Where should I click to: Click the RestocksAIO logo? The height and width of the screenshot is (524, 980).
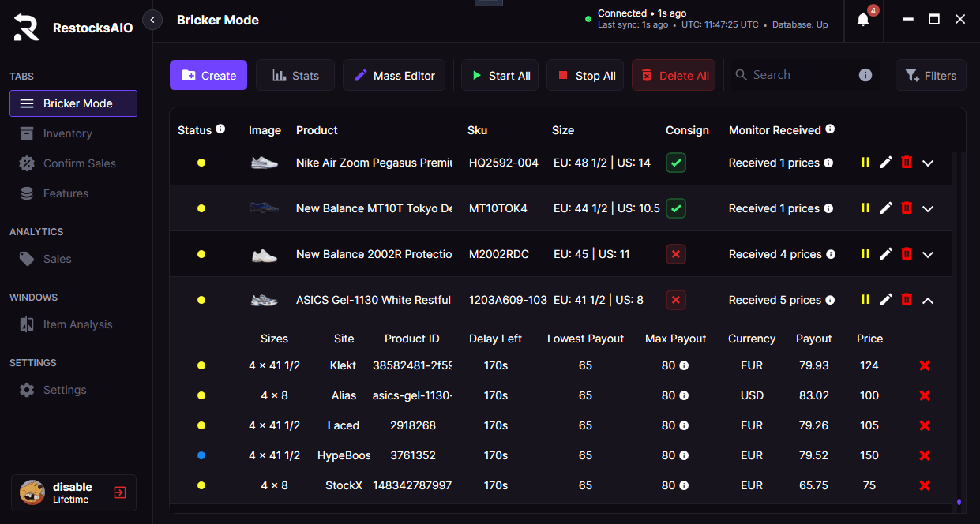click(x=26, y=28)
